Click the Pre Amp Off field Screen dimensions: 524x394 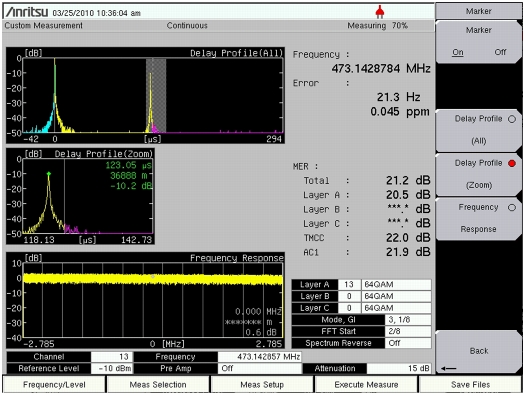coord(260,368)
